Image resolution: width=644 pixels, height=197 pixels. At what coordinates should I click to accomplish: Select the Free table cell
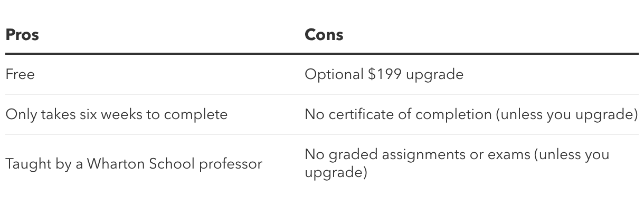pos(20,74)
